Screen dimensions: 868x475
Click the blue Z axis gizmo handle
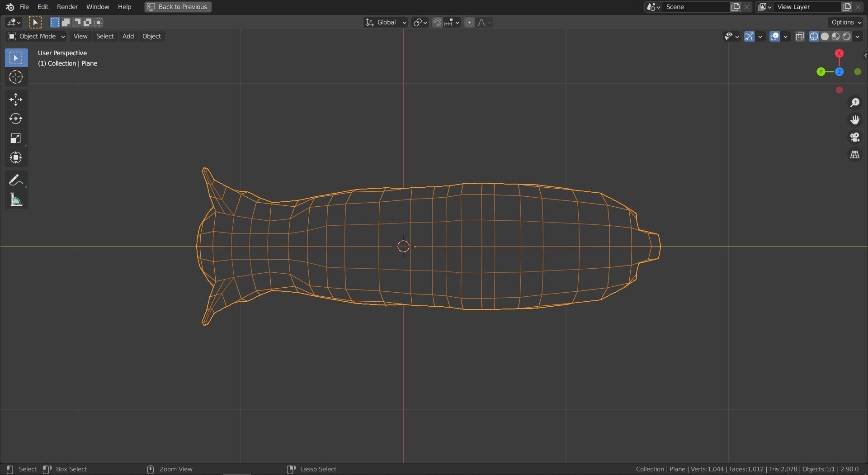pos(840,72)
